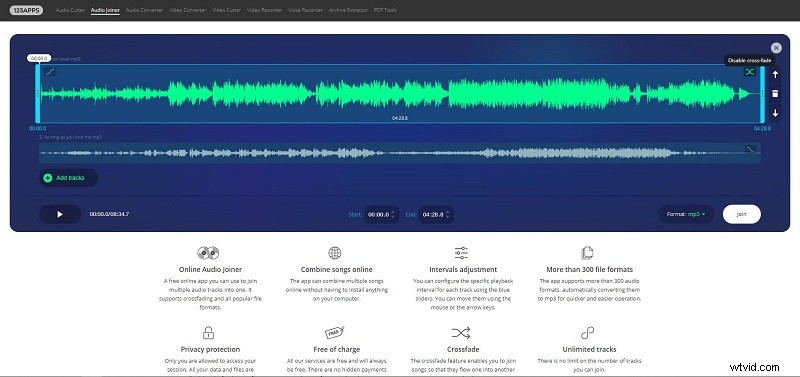
Task: Click the Start time input field
Action: 381,214
